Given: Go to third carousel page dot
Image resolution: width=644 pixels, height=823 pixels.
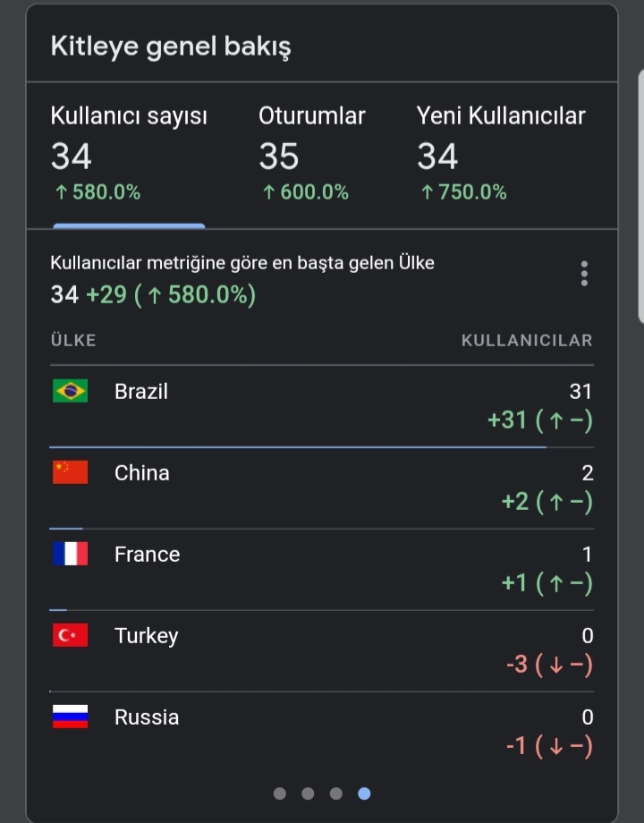Looking at the screenshot, I should (336, 793).
